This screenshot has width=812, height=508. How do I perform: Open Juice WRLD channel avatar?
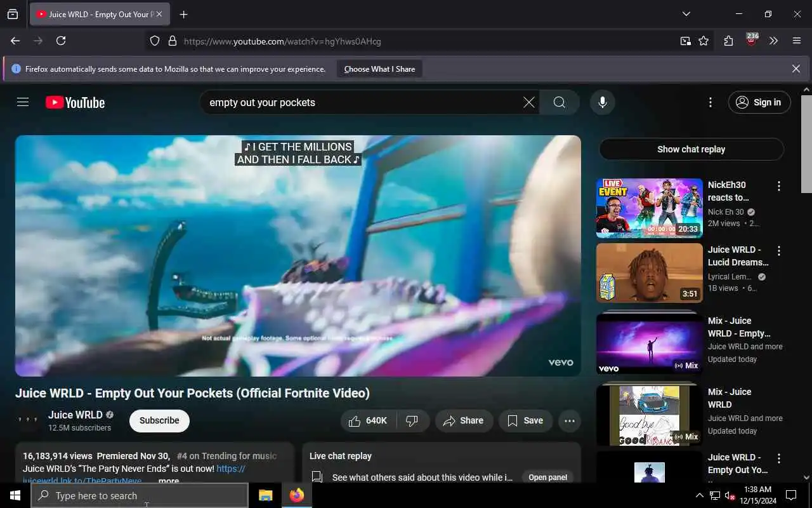coord(28,420)
